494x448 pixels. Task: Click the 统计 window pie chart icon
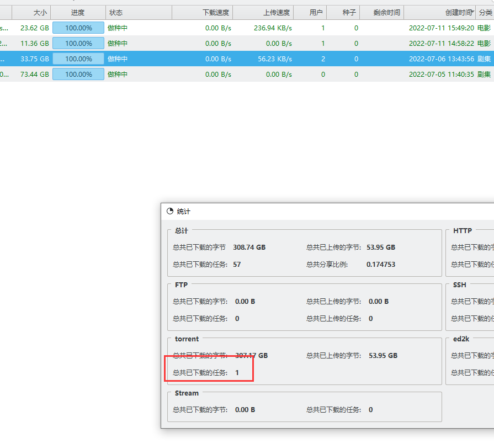[170, 211]
